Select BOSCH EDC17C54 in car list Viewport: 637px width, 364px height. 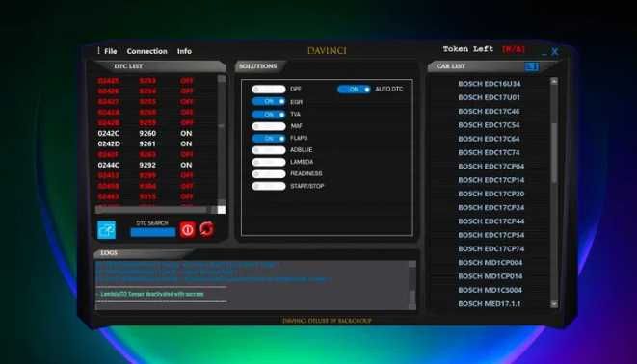coord(490,125)
